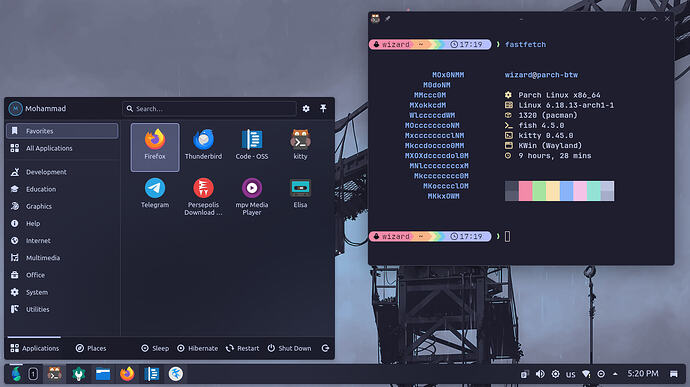The width and height of the screenshot is (690, 387).
Task: Open Elisa music player
Action: (x=300, y=193)
